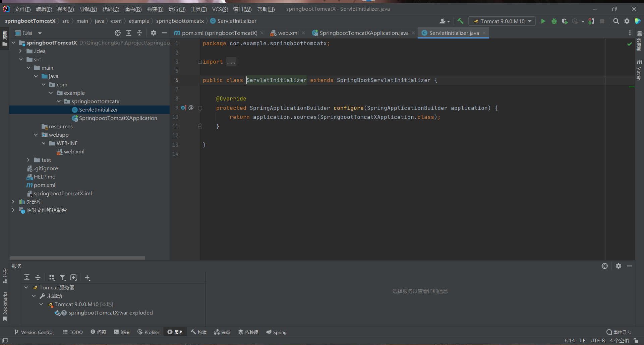The height and width of the screenshot is (345, 644).
Task: Toggle read-only lock icon in status bar
Action: tap(636, 340)
